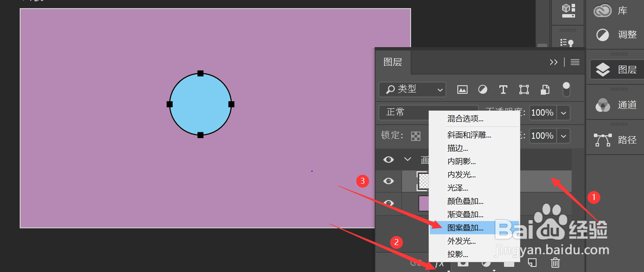The width and height of the screenshot is (644, 272).
Task: Open the 路径 (Paths) panel
Action: coord(615,140)
